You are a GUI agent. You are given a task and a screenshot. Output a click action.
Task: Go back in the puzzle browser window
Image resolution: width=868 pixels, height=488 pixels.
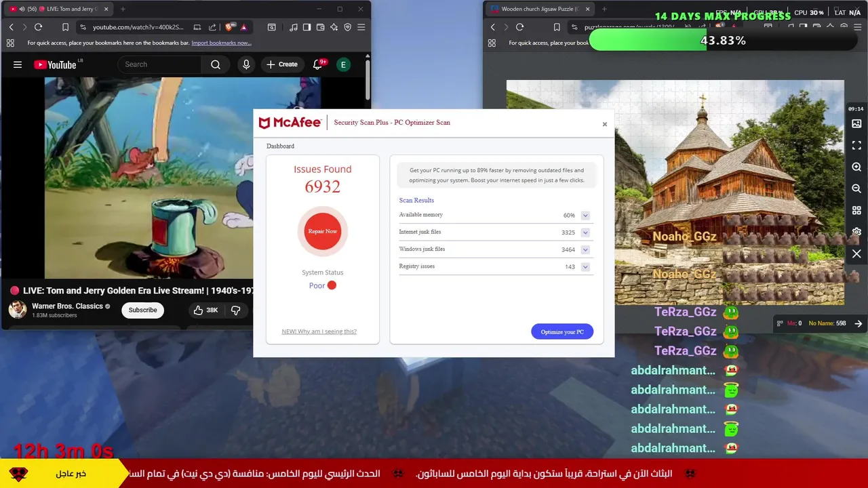pos(492,27)
